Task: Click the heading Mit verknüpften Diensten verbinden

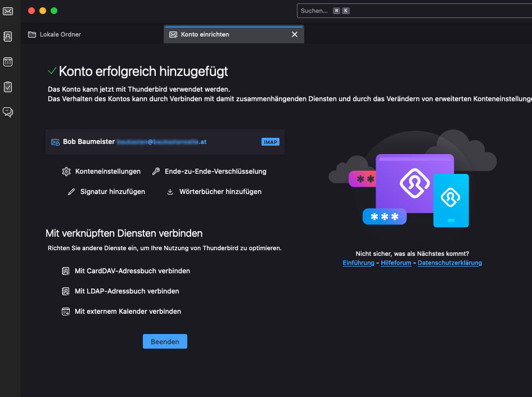Action: pos(124,233)
